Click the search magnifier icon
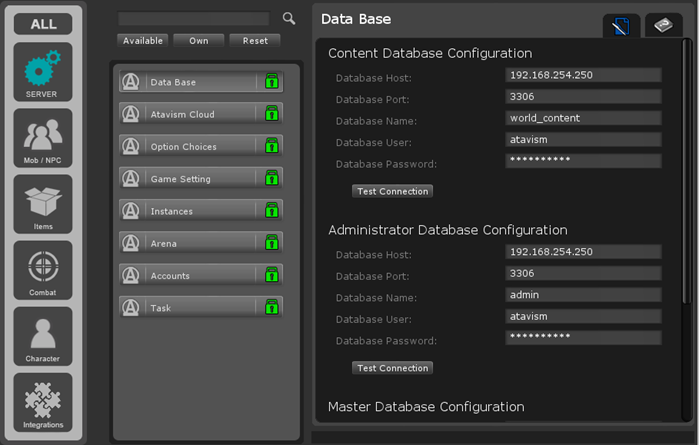Image resolution: width=699 pixels, height=445 pixels. point(289,18)
